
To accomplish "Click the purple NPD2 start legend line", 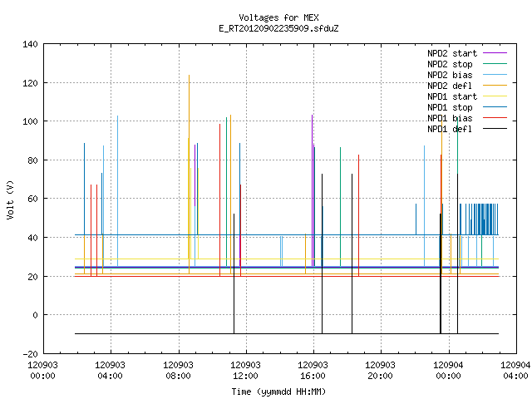I will (x=495, y=53).
